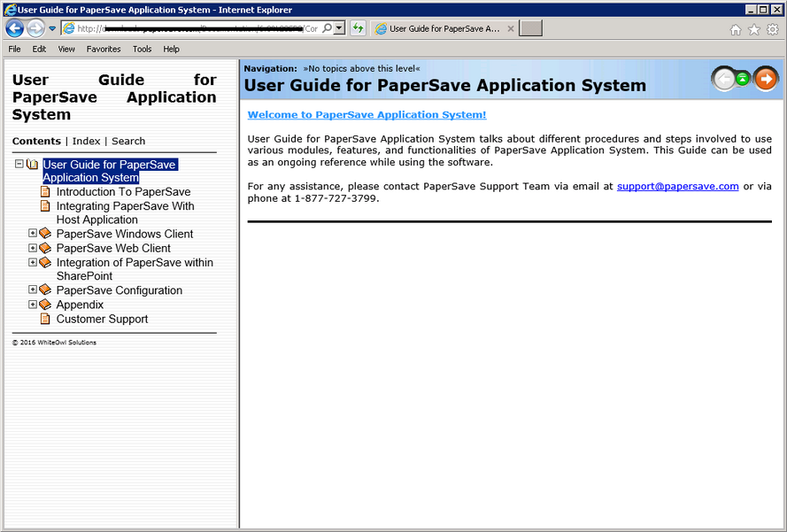Click book icon beside PaperSave Web Client

coord(45,248)
